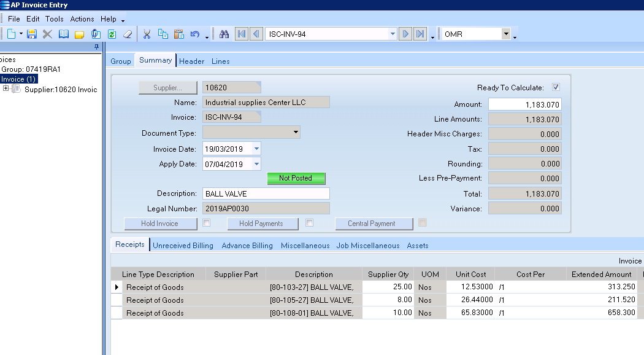Click the Clear eraser icon
644x355 pixels.
pos(128,34)
